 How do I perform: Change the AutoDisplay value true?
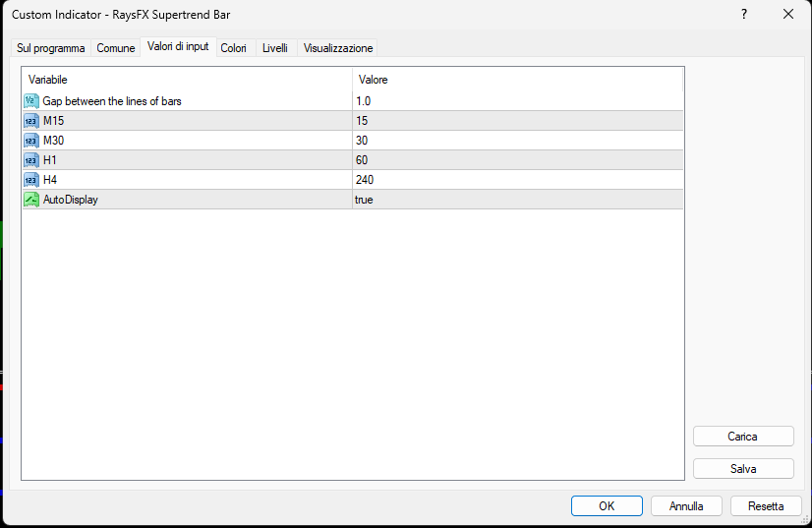(x=518, y=200)
